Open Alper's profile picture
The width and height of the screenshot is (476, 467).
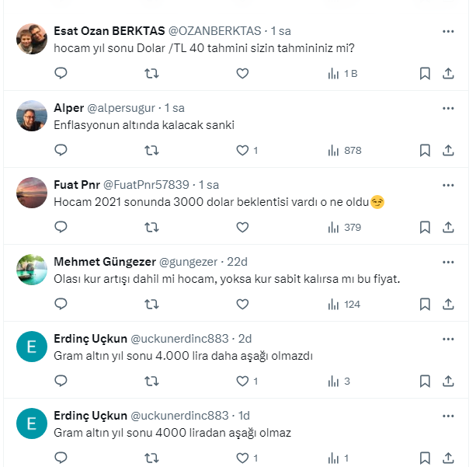pyautogui.click(x=32, y=116)
